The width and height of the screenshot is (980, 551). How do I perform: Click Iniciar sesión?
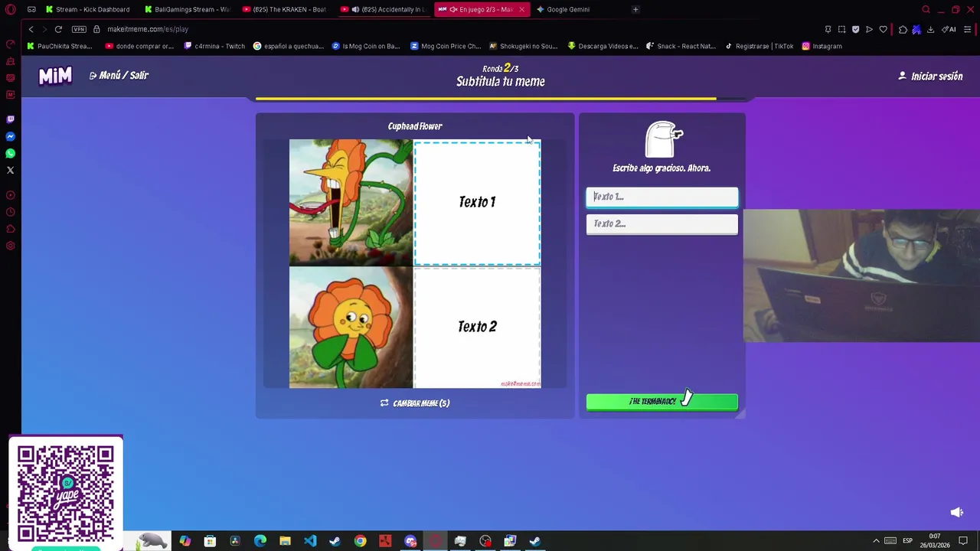coord(930,77)
